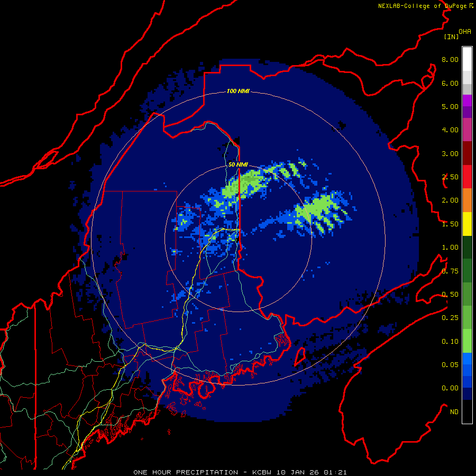
Task: Click the 0.05 legend value
Action: [450, 365]
